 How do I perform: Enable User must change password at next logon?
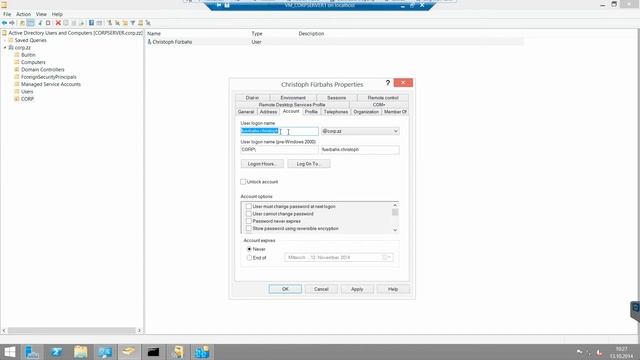coord(249,207)
